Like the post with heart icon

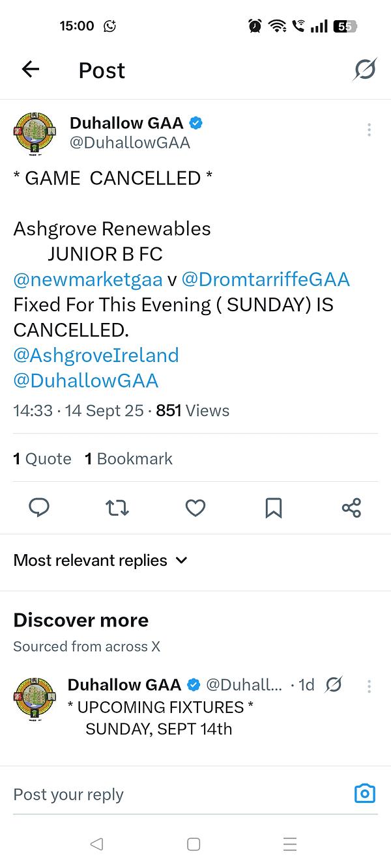pyautogui.click(x=195, y=507)
